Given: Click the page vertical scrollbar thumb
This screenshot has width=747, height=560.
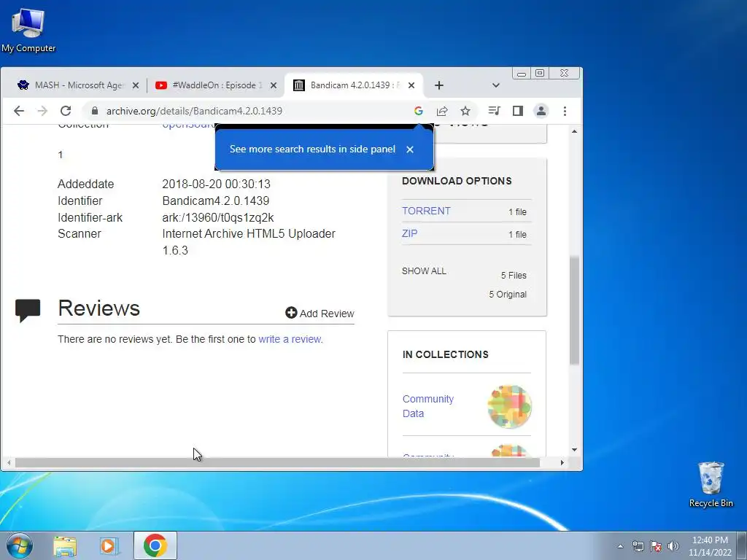Looking at the screenshot, I should tap(575, 310).
